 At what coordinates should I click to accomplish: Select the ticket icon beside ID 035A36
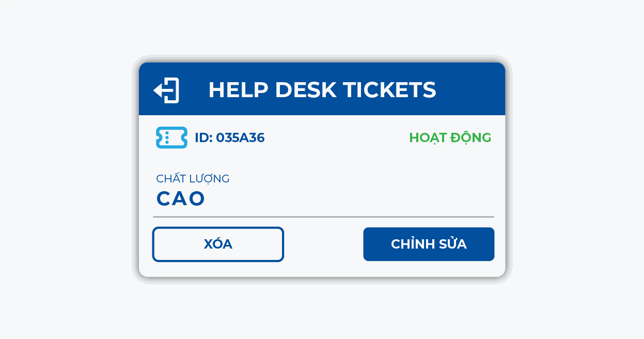(171, 137)
